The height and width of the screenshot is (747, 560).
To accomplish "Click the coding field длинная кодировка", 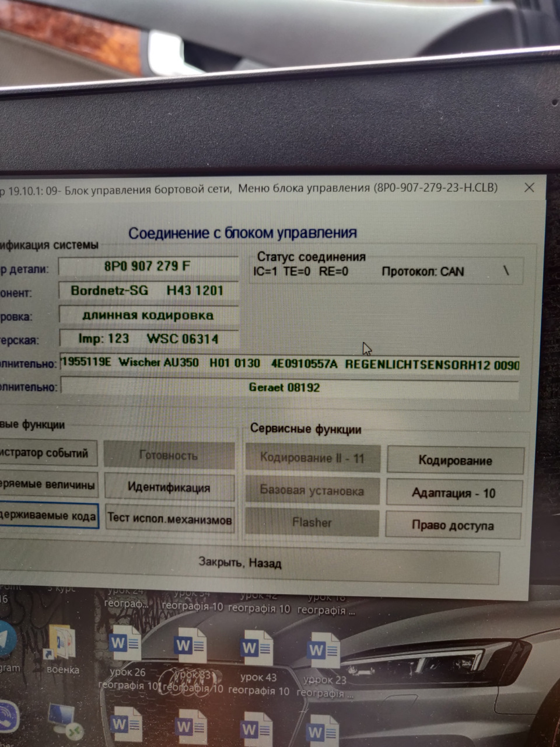I will (148, 315).
